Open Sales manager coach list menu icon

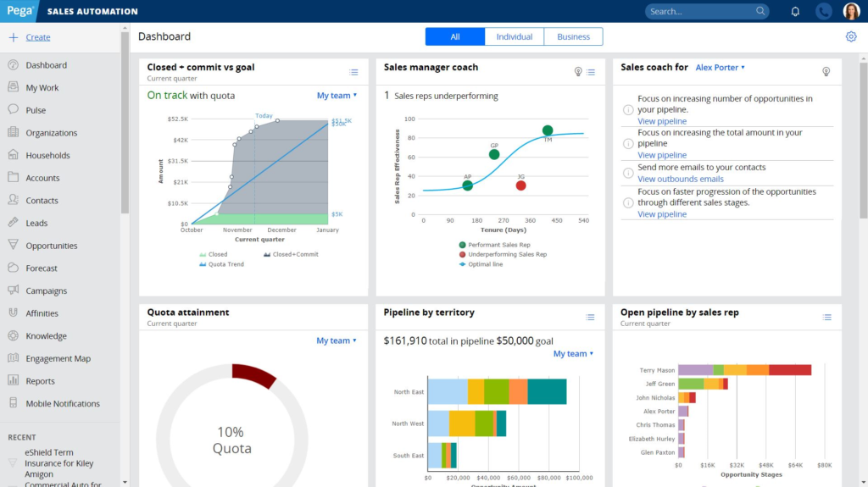click(591, 72)
